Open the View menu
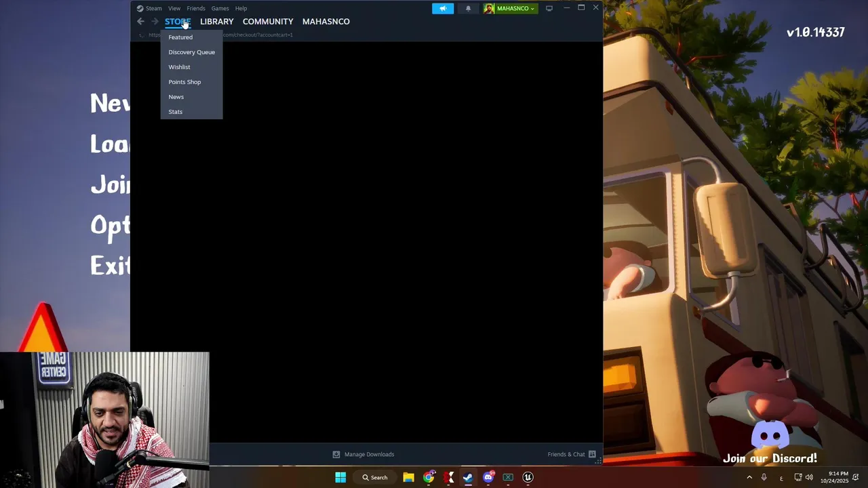 (x=174, y=8)
